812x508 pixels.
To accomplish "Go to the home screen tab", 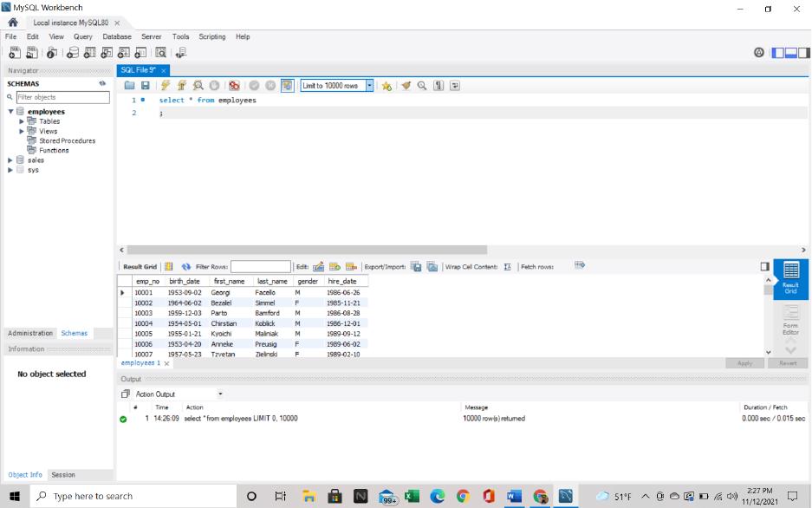I will 13,23.
